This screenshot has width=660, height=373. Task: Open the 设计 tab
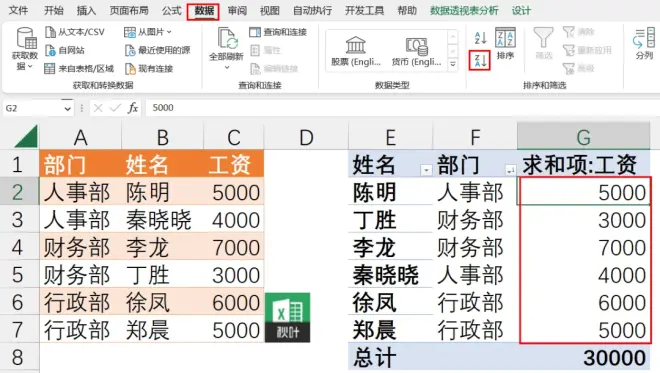(x=521, y=11)
